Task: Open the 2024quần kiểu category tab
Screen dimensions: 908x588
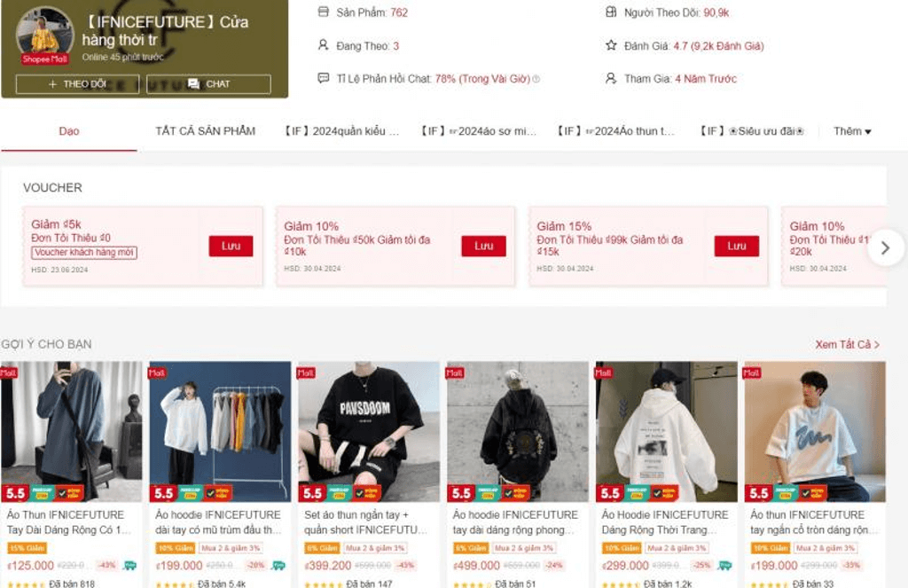Action: coord(341,131)
